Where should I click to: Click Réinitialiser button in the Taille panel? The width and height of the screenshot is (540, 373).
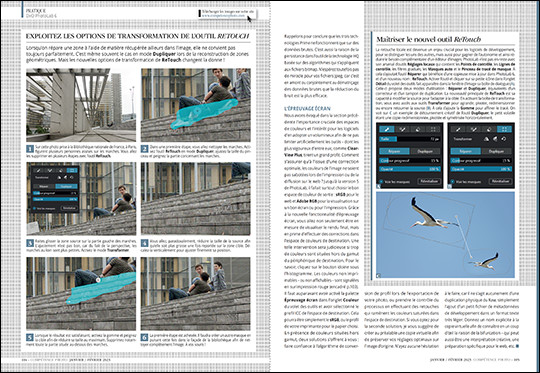(429, 181)
